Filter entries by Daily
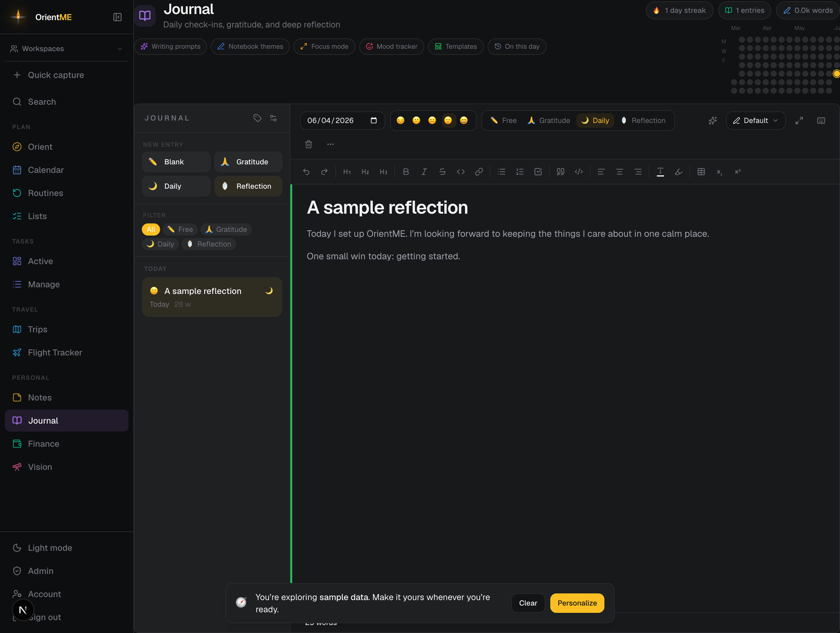The width and height of the screenshot is (840, 633). (x=160, y=244)
